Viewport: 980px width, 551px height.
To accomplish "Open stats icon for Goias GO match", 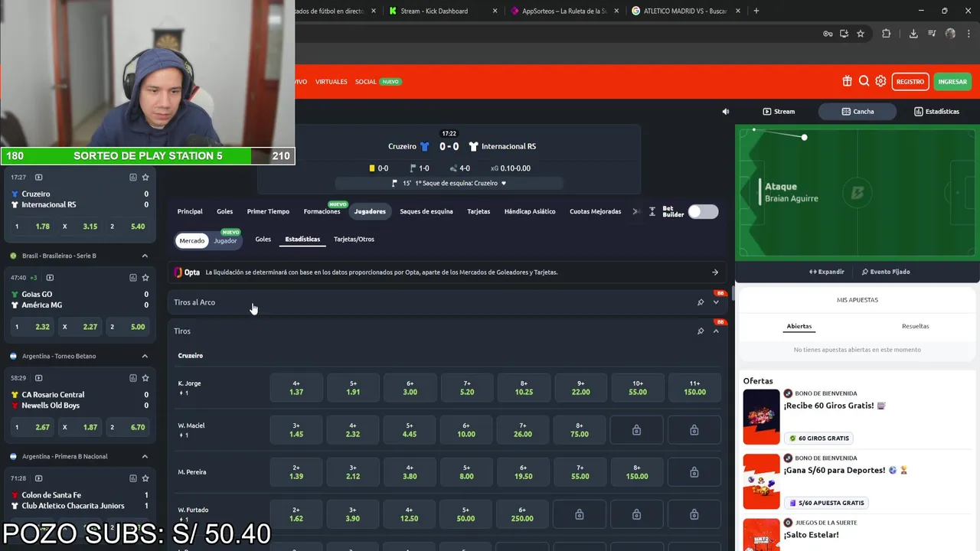I will 133,278.
